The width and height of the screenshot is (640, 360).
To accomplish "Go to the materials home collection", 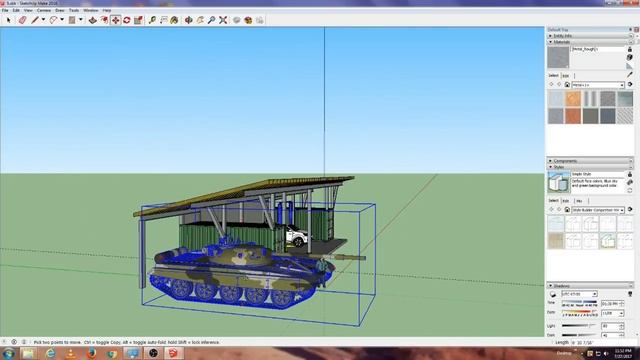I will [x=567, y=84].
